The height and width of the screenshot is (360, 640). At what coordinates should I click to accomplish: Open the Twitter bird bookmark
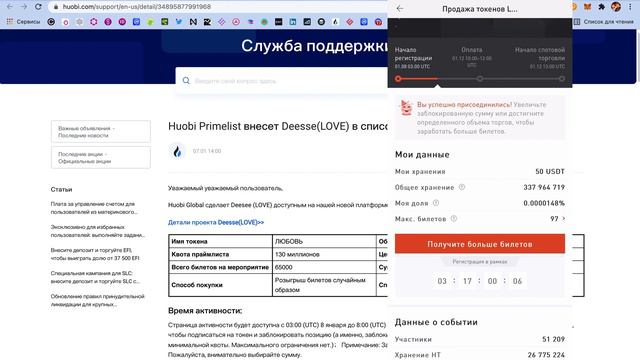point(179,22)
